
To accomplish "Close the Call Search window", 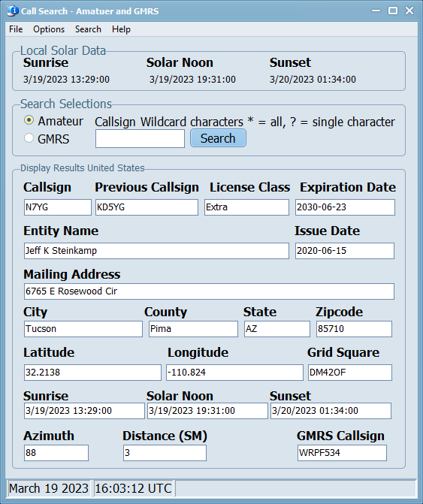I will tap(409, 11).
